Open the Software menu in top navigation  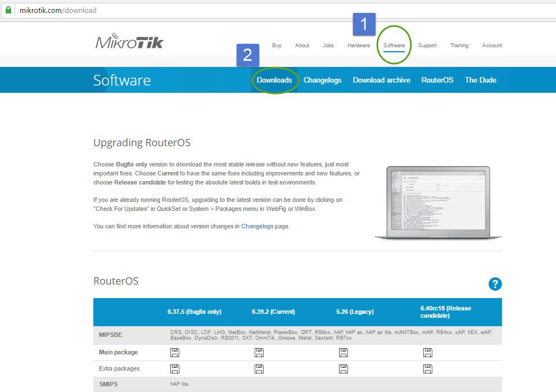394,46
